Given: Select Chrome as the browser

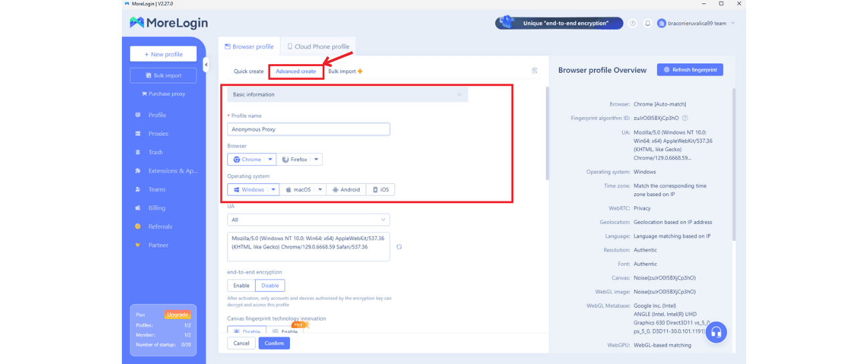Looking at the screenshot, I should click(x=247, y=160).
